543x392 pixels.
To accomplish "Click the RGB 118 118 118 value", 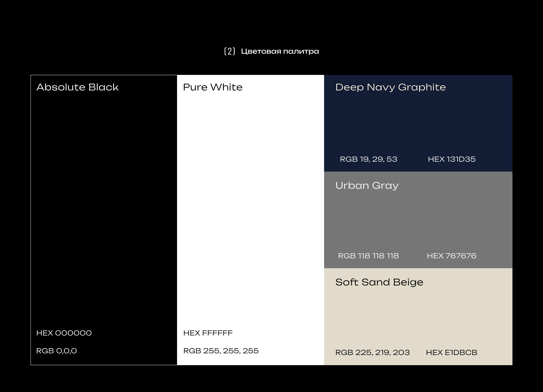I will [368, 256].
